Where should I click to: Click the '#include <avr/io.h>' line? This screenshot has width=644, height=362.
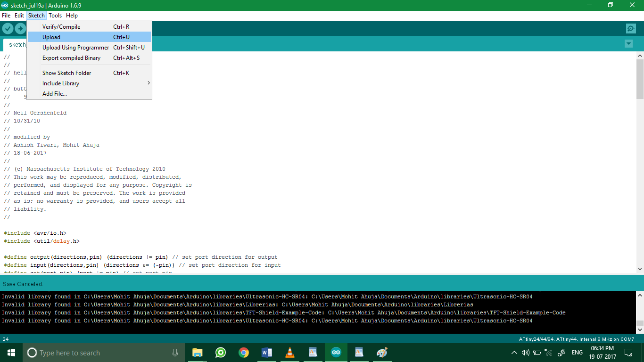35,233
